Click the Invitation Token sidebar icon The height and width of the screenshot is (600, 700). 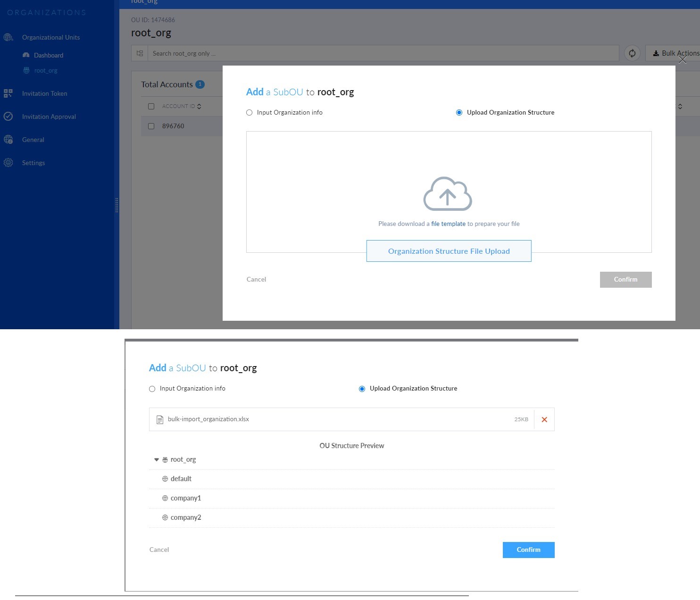coord(8,93)
